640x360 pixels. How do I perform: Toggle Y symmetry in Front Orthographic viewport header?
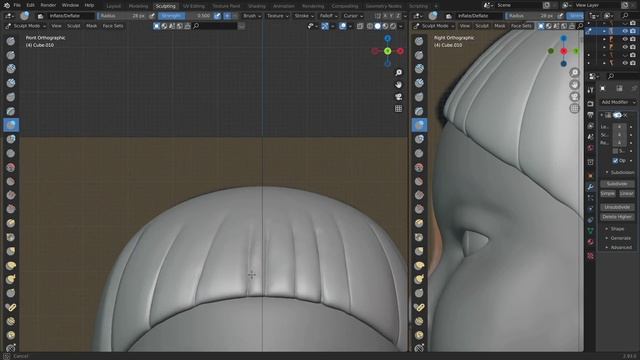click(391, 16)
